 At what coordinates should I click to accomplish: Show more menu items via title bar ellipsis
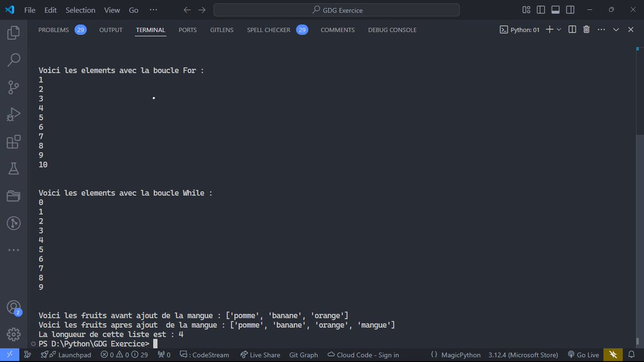[153, 10]
